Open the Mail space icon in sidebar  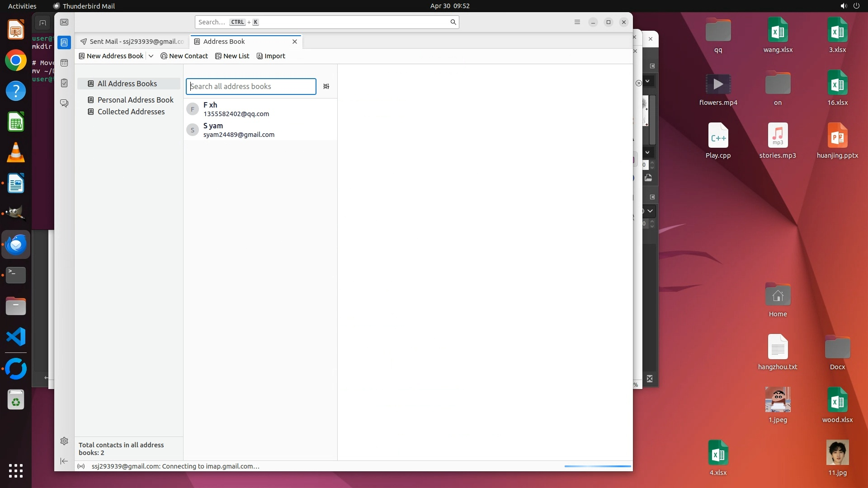click(64, 22)
